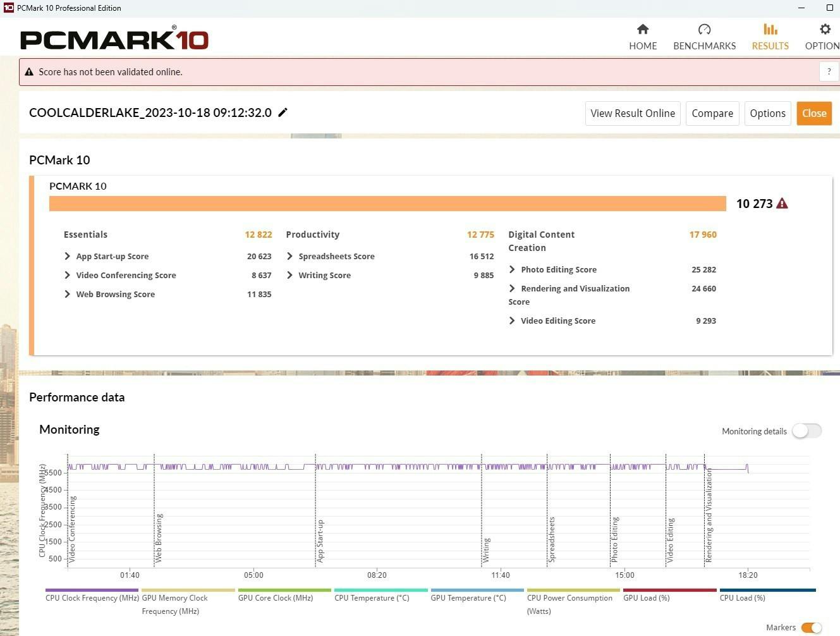Click the red warning icon beside 10 273

[782, 204]
